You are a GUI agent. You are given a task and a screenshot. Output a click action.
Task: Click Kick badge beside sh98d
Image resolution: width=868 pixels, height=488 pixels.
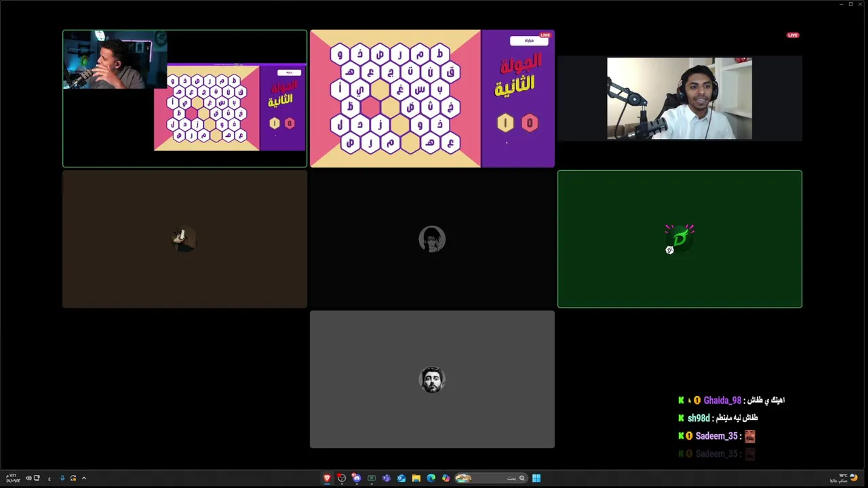click(681, 418)
